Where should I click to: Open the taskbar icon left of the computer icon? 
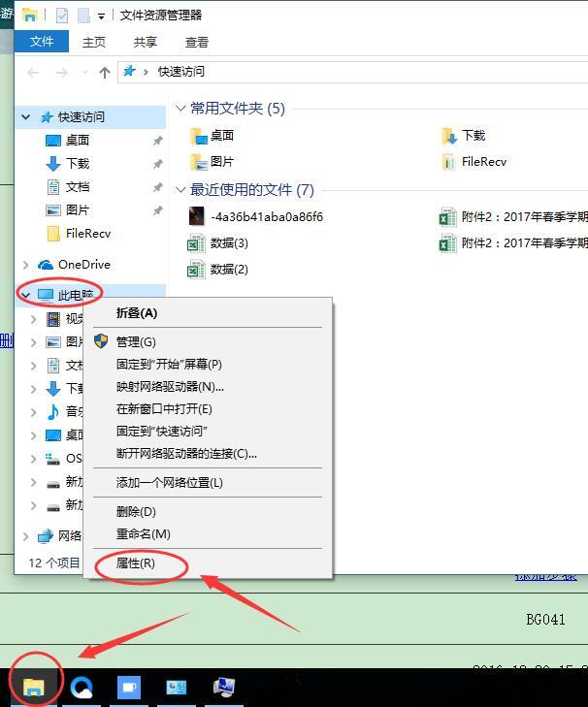pos(176,688)
